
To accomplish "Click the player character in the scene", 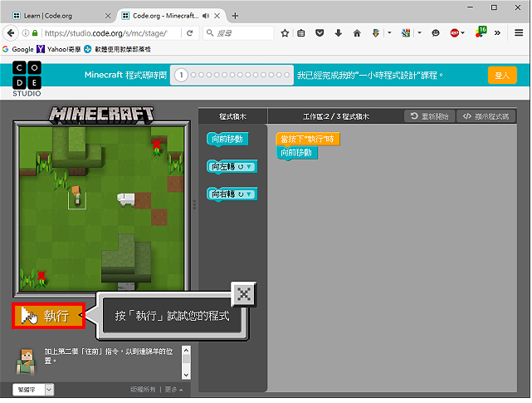I will coord(77,196).
